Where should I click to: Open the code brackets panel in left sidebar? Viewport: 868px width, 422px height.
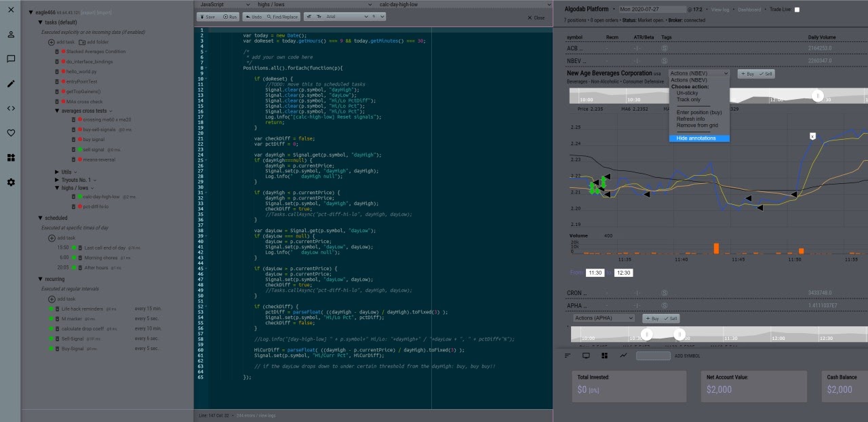coord(11,107)
